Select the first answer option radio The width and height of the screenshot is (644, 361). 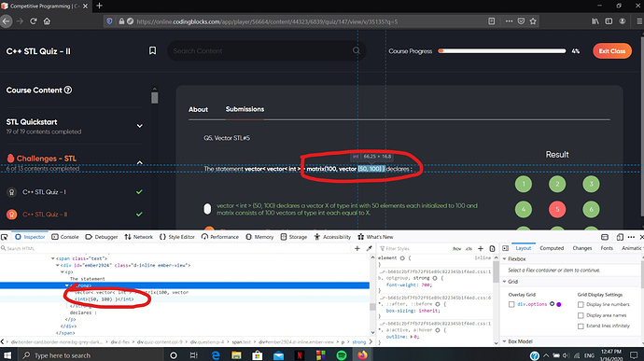click(x=207, y=209)
